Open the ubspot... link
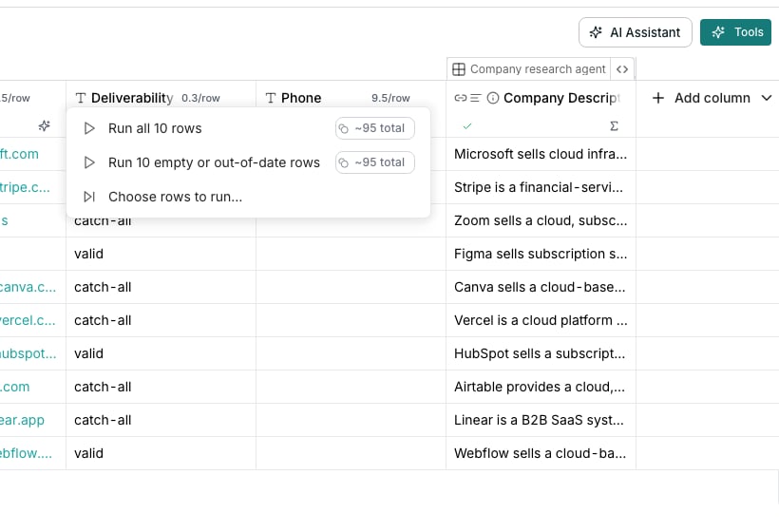Viewport: 779px width, 532px height. coord(28,353)
